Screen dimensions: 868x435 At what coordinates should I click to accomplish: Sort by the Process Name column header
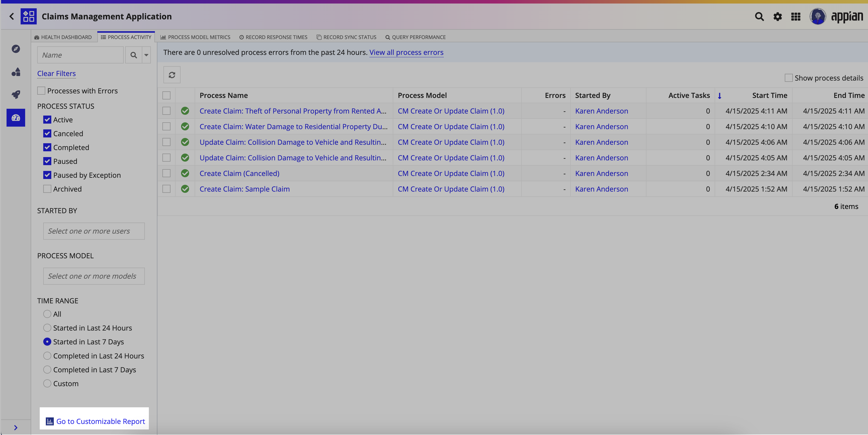224,95
